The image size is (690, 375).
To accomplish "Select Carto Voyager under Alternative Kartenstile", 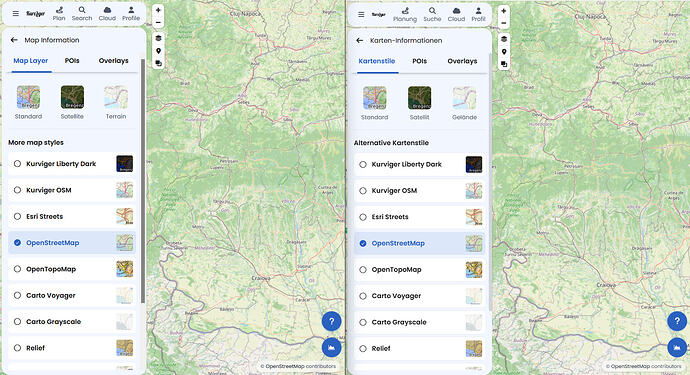I will (419, 296).
